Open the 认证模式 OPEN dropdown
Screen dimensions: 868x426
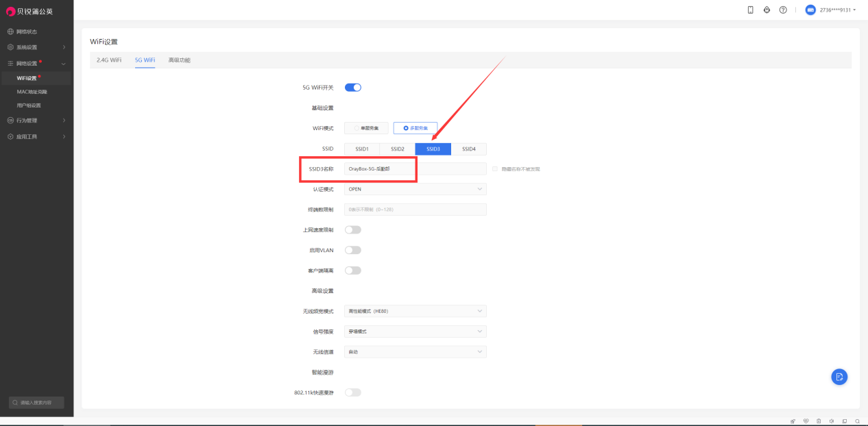coord(415,189)
